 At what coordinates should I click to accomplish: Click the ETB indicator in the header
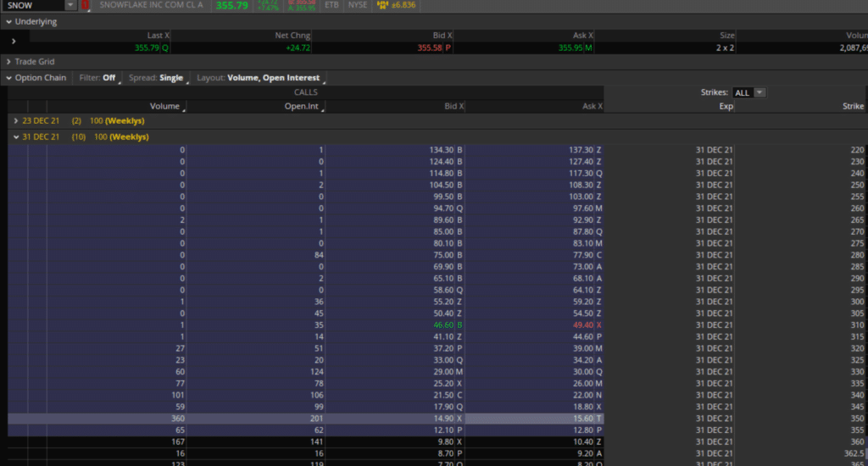coord(331,5)
